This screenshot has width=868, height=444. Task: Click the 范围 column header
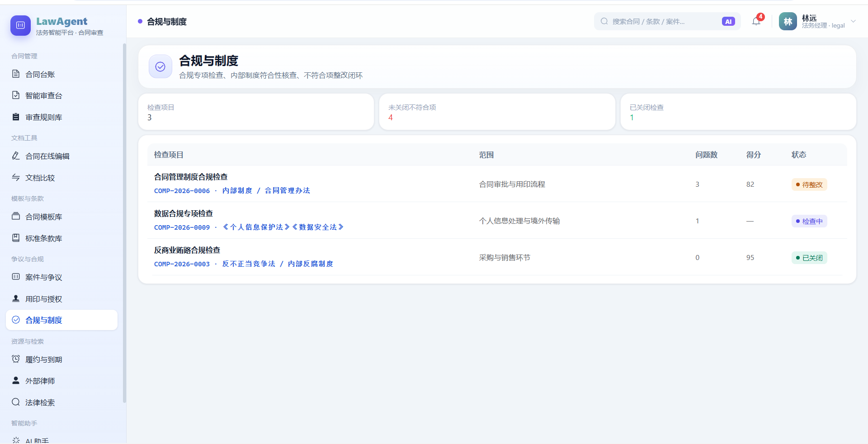tap(486, 155)
